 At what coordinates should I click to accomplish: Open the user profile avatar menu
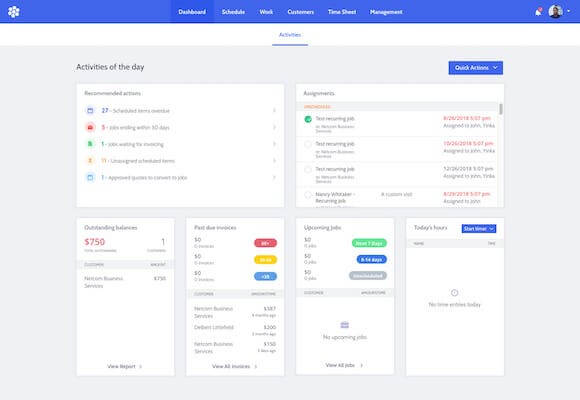coord(556,11)
